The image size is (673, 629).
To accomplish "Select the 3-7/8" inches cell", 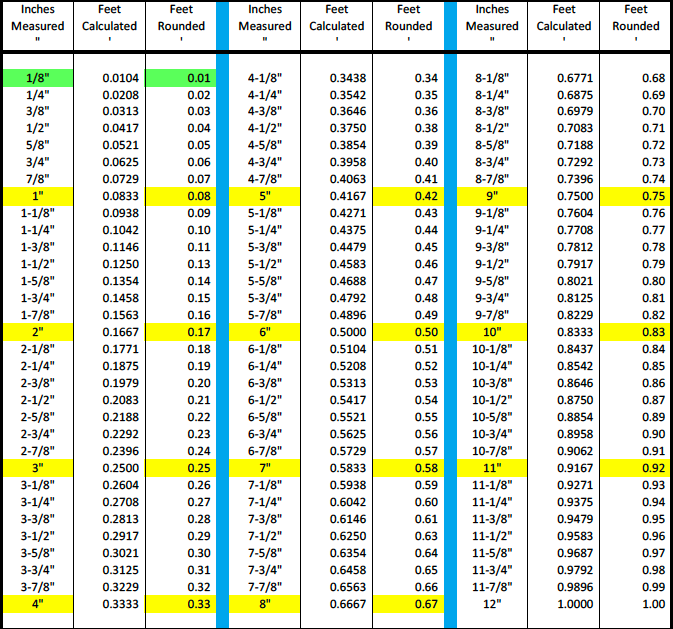I will click(x=38, y=587).
